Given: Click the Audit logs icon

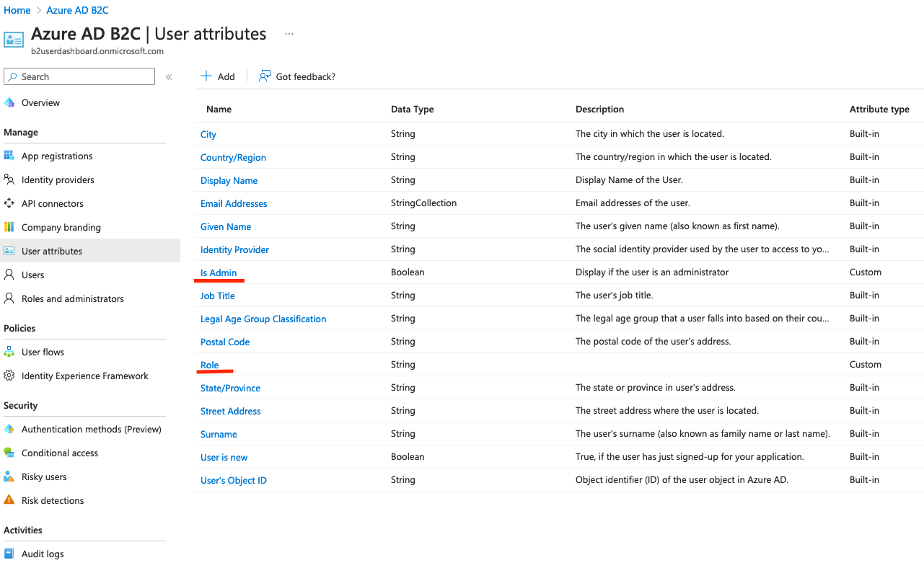Looking at the screenshot, I should pyautogui.click(x=9, y=554).
